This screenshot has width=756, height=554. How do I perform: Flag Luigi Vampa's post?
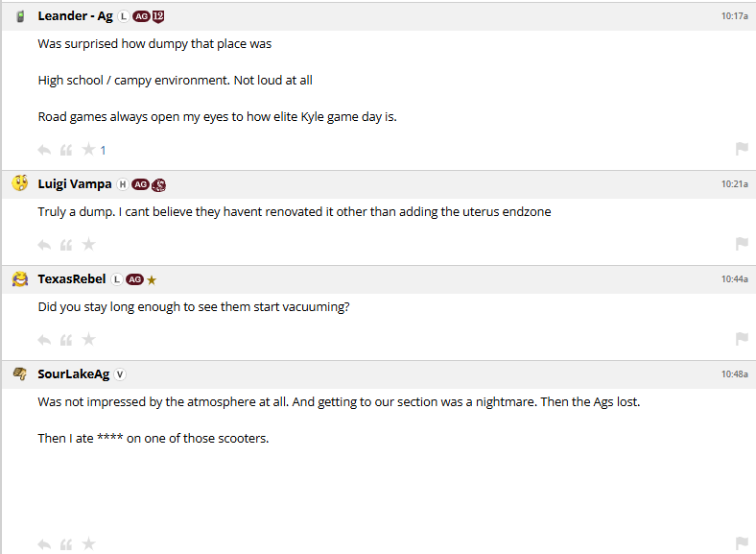point(742,244)
